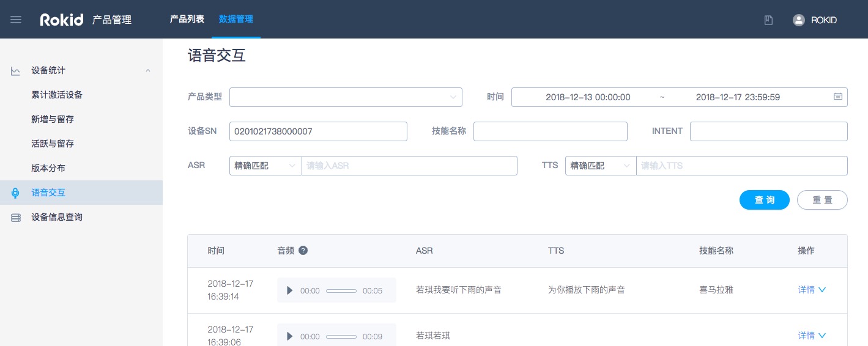This screenshot has width=868, height=346.
Task: Click the ROKID user avatar icon
Action: [x=798, y=20]
